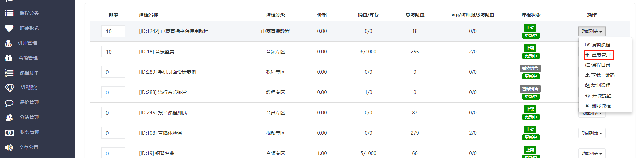This screenshot has width=644, height=158.
Task: Select 编辑课程 in the dropdown menu
Action: click(x=598, y=45)
